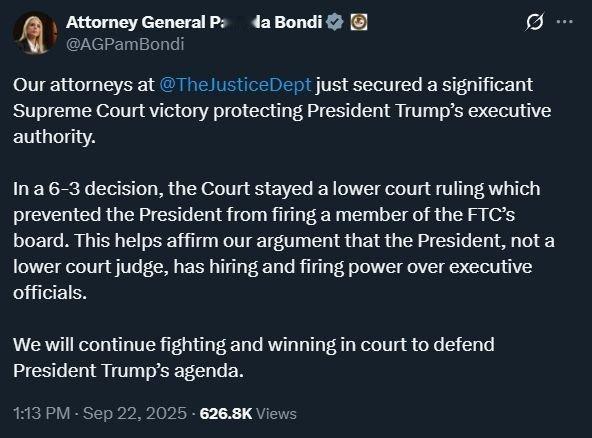This screenshot has height=438, width=592.
Task: Open the profile picture avatar
Action: pos(35,33)
